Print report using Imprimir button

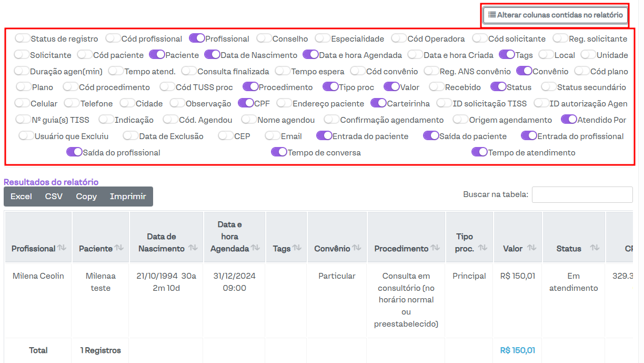128,197
